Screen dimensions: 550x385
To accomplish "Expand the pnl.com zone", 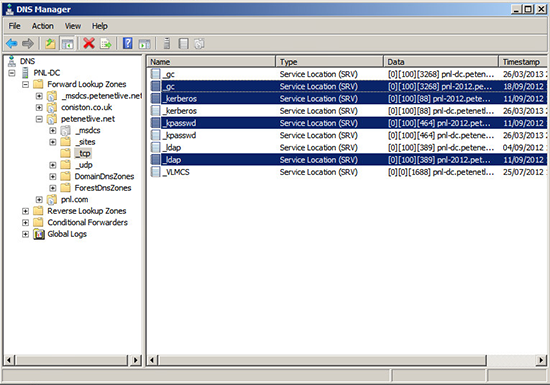I will [x=39, y=200].
